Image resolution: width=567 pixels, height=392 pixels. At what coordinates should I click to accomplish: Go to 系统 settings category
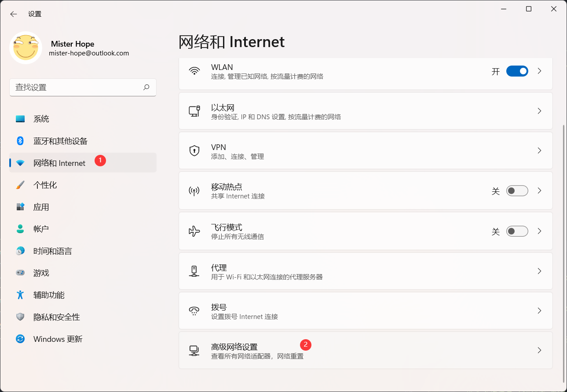(x=83, y=119)
